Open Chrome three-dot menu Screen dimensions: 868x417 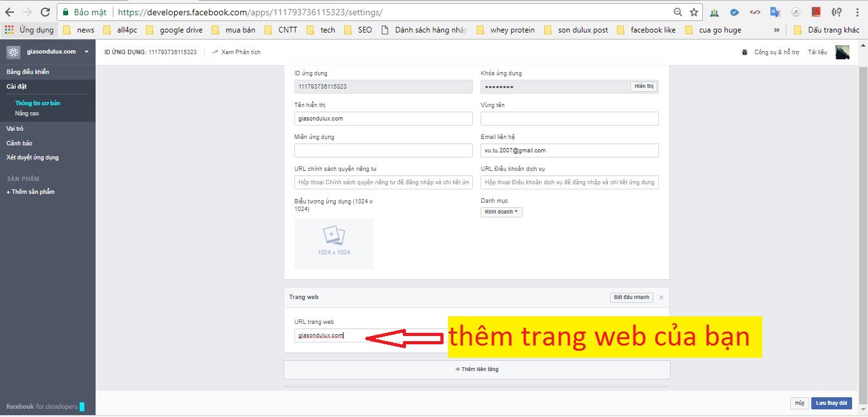click(857, 12)
